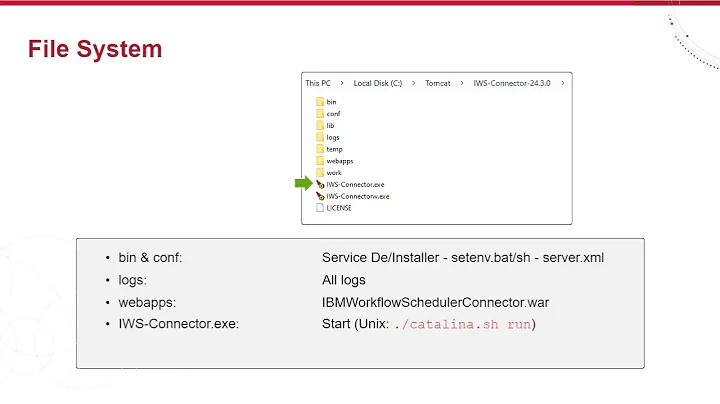Expand the chevron after This PC
Screen dimensions: 720x404
pyautogui.click(x=342, y=83)
